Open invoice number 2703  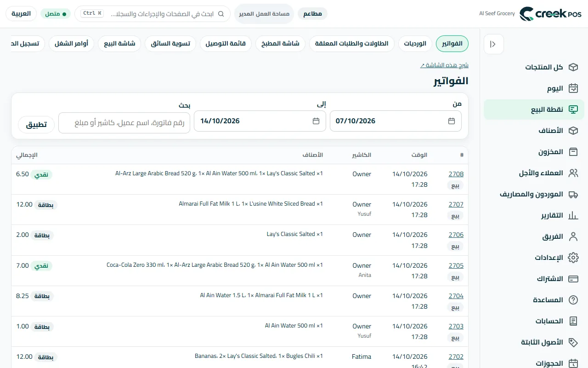pyautogui.click(x=456, y=327)
